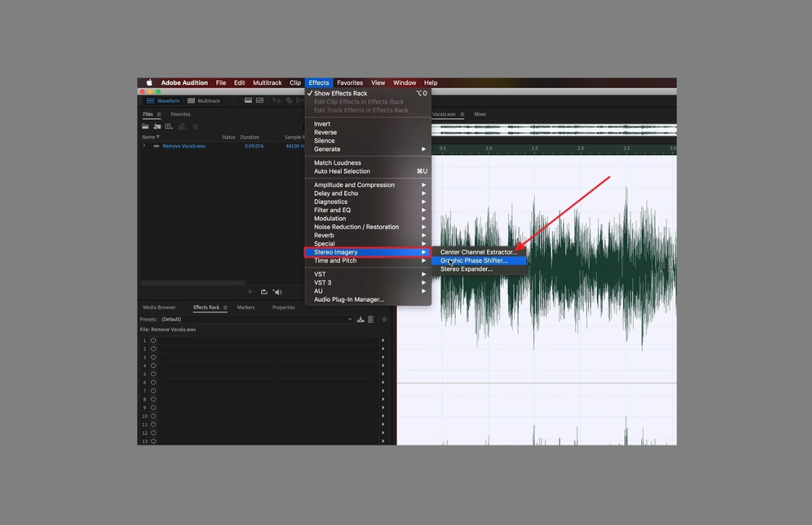Click the 1.5 mark on timeline ruler

point(535,148)
